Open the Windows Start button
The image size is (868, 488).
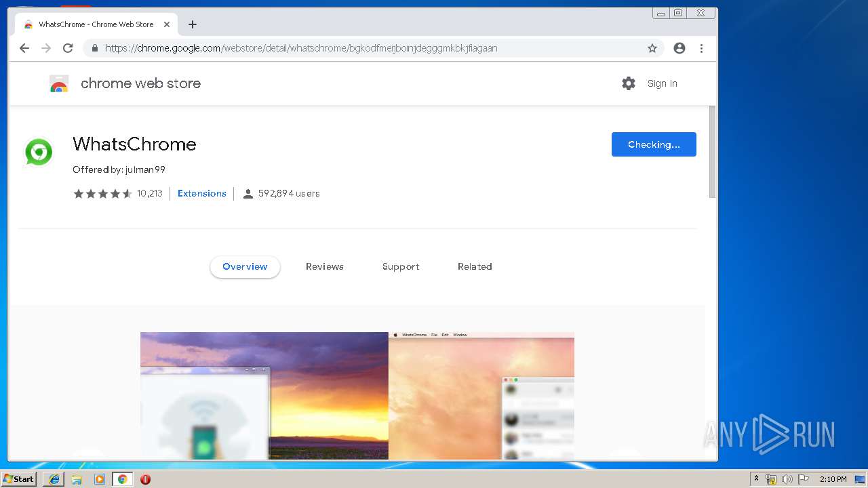coord(19,479)
